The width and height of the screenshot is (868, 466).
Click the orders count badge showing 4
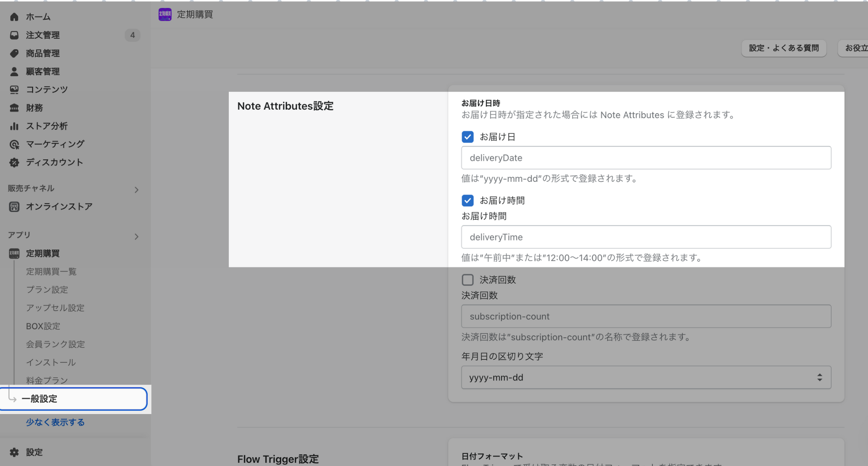point(132,35)
